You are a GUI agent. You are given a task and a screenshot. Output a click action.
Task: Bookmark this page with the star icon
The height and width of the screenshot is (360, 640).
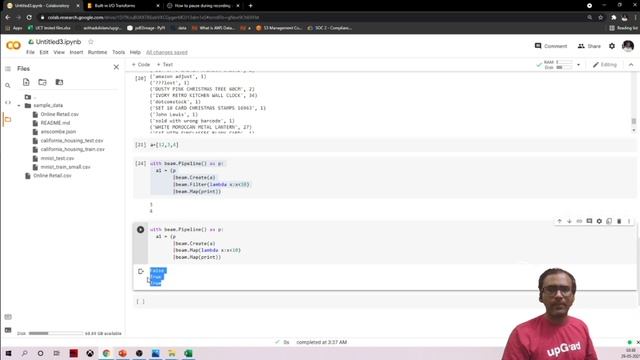[600, 18]
